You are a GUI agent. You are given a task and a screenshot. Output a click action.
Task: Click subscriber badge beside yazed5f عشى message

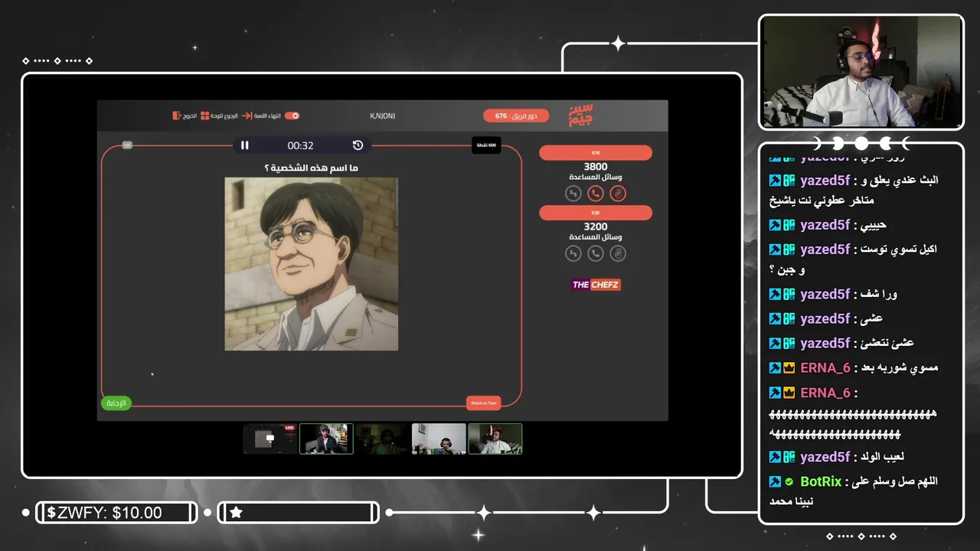(x=789, y=318)
